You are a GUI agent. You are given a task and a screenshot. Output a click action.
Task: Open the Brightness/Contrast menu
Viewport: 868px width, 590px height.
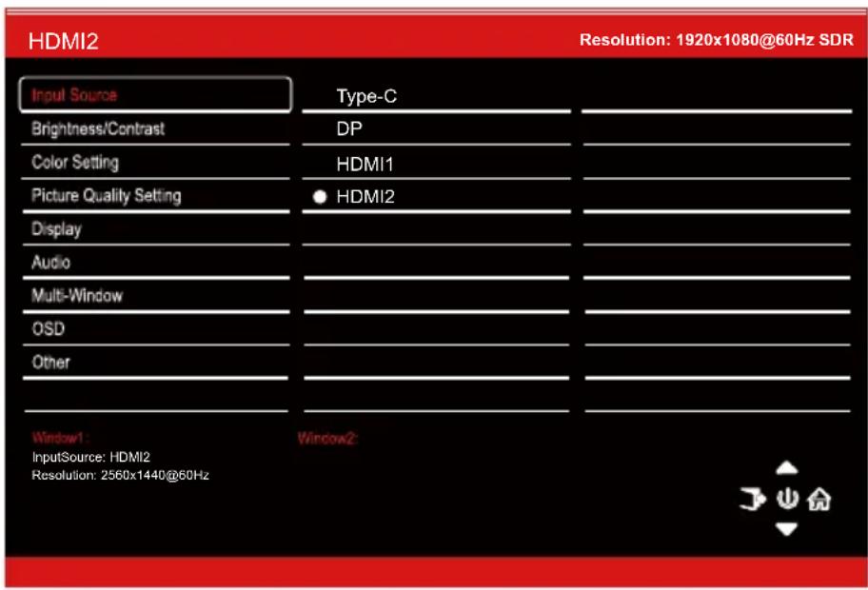point(155,129)
